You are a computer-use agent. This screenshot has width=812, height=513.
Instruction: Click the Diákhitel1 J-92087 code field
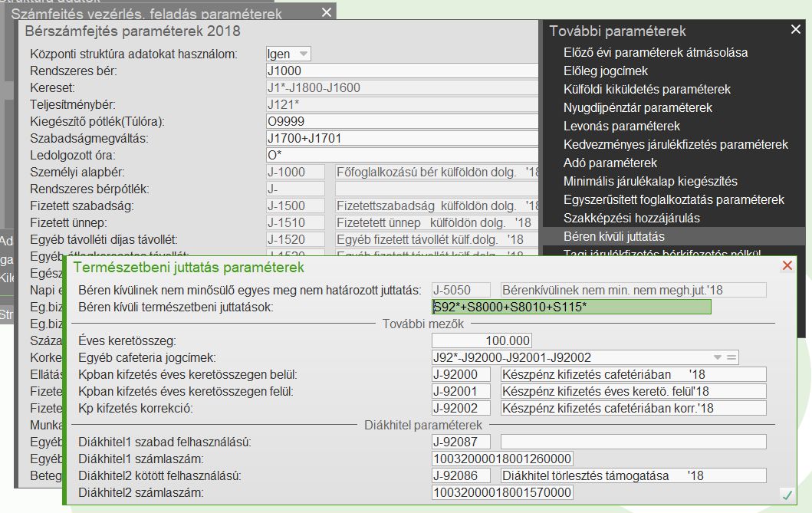(462, 442)
